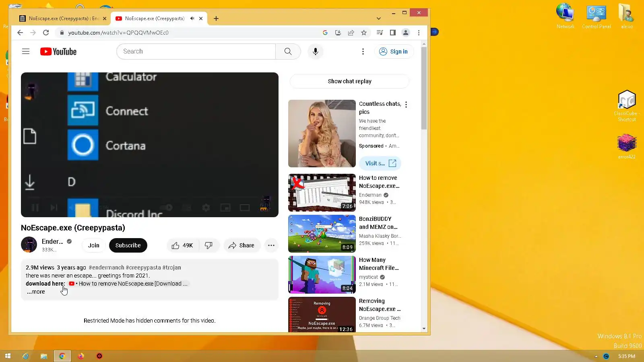Open the player settings gear

[x=206, y=208]
